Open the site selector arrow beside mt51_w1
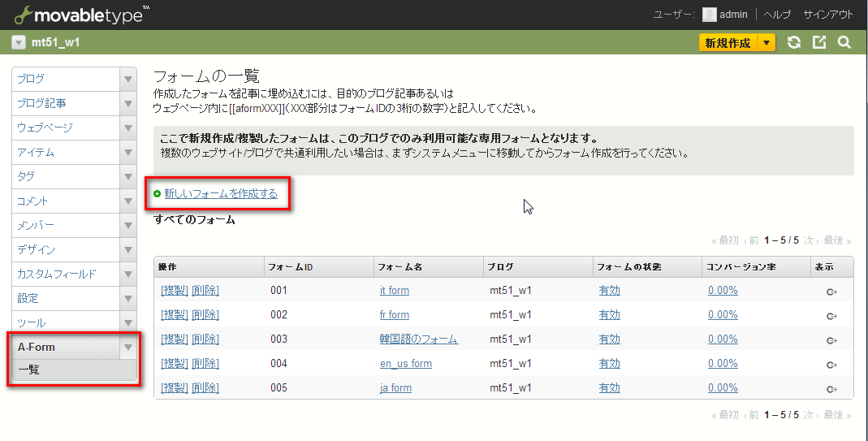Screen dimensions: 868x441 pyautogui.click(x=19, y=43)
